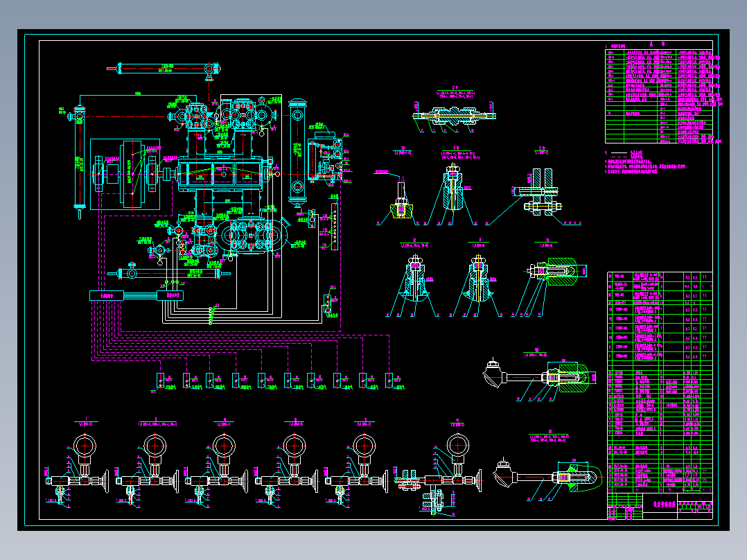Select the central compressor crankcase body
Viewport: 747px width, 560px height.
click(220, 173)
